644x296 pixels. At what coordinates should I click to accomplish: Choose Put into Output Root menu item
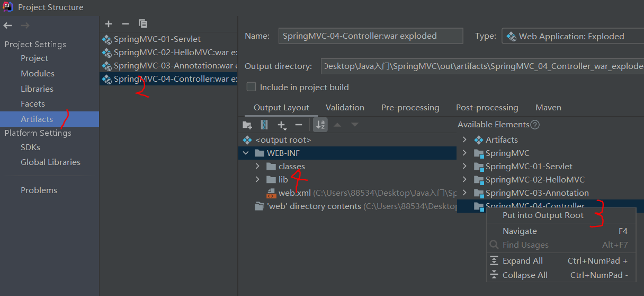(543, 215)
